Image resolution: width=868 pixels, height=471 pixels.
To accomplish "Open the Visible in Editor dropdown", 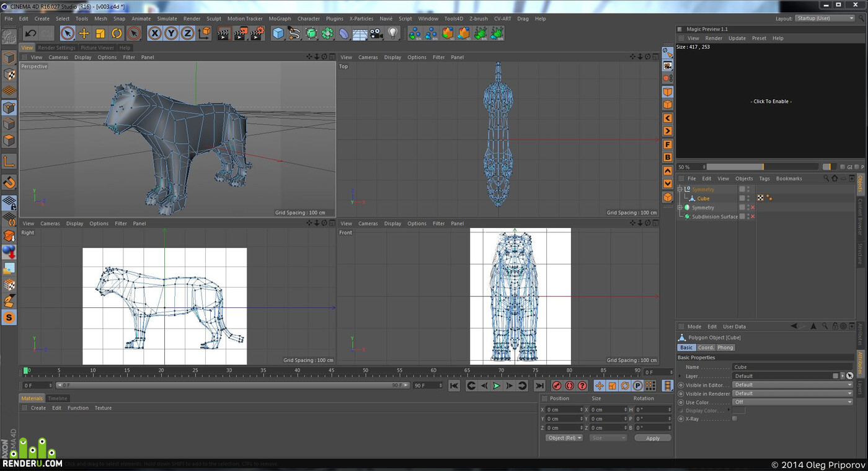I will (793, 385).
